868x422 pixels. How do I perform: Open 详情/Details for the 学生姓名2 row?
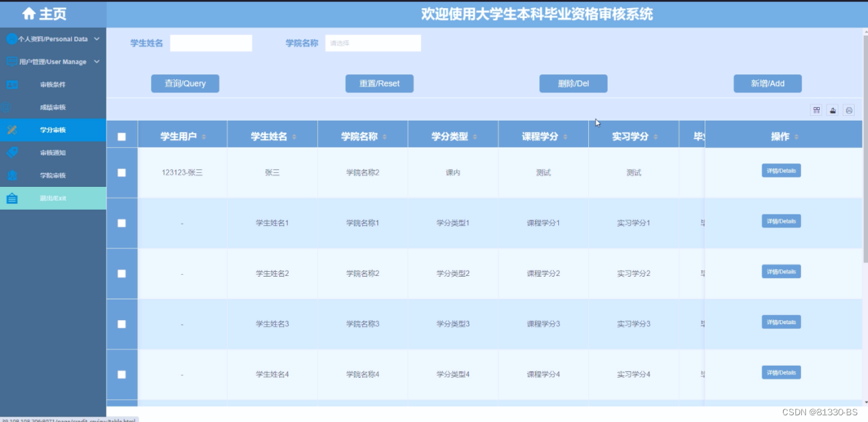coord(781,271)
